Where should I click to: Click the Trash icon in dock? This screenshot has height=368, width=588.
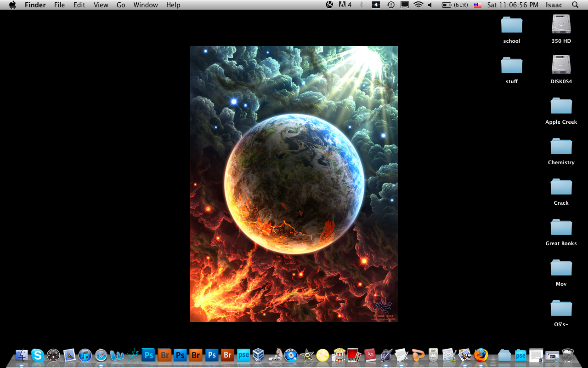[x=568, y=355]
